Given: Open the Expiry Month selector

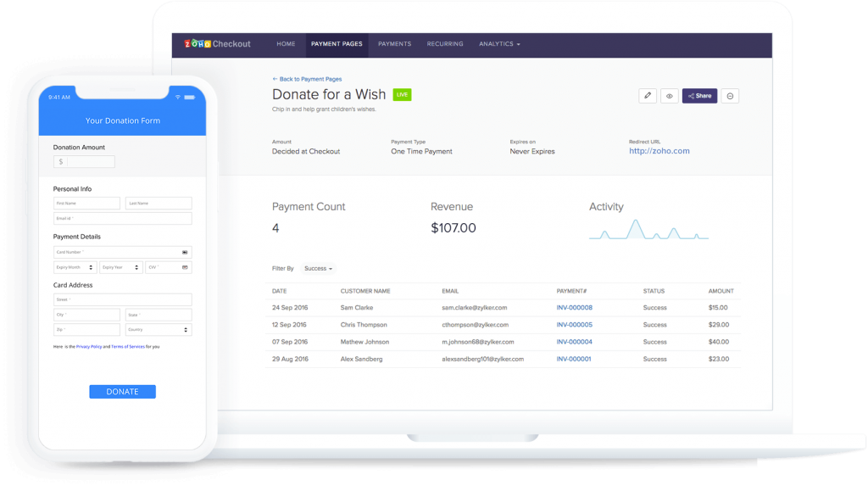Looking at the screenshot, I should [75, 267].
